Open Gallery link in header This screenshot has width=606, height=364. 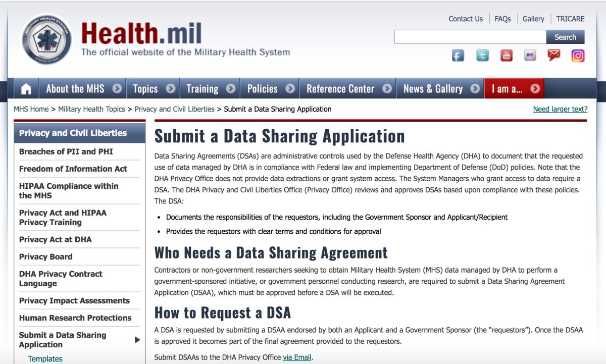[533, 19]
